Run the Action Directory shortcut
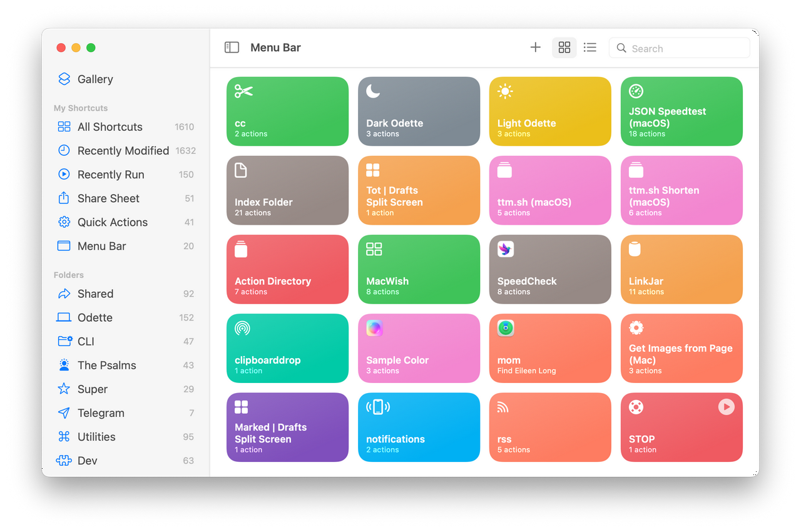This screenshot has width=801, height=532. 287,269
